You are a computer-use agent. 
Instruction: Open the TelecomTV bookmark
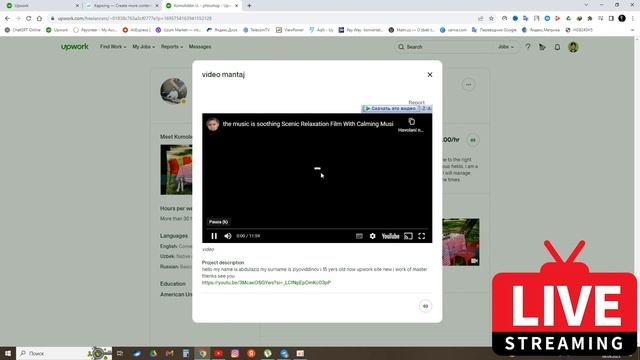tap(256, 30)
